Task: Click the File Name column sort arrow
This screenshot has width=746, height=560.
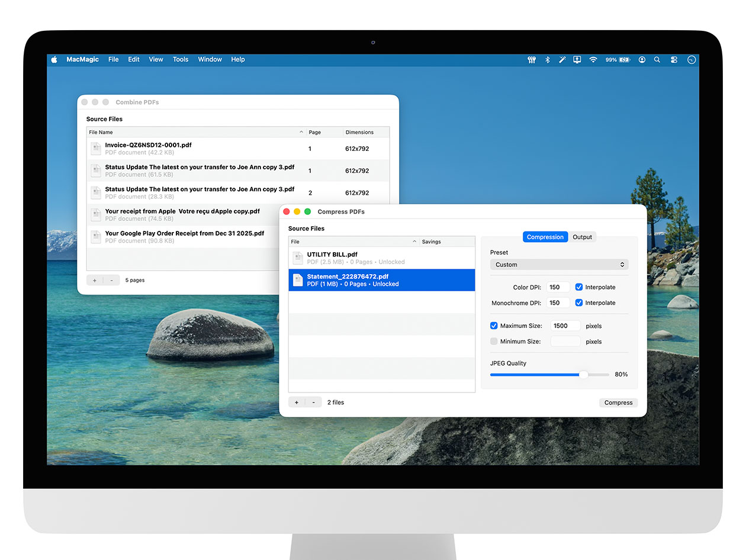Action: pyautogui.click(x=301, y=132)
